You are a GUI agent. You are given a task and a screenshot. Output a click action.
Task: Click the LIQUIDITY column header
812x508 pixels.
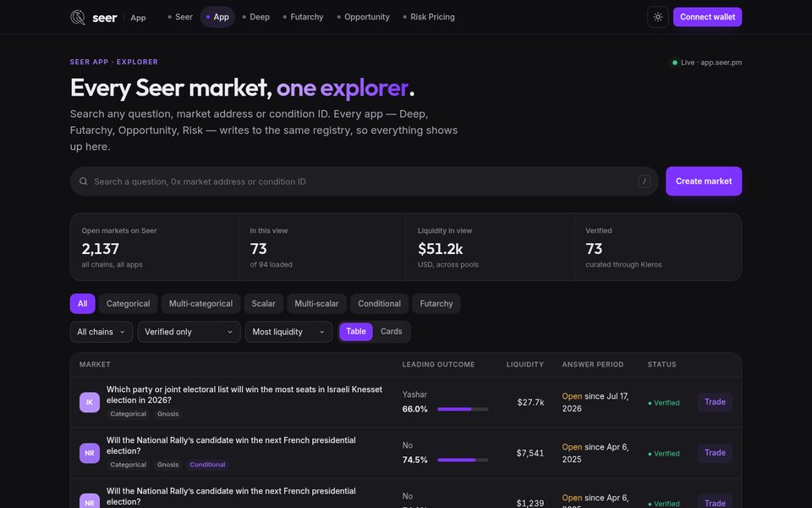525,364
